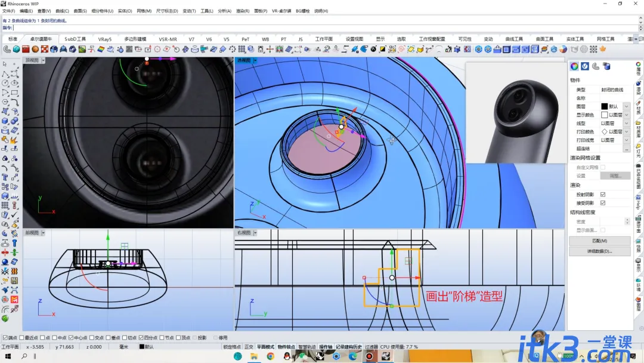Toggle the 节点 osnap checkbox
644x363 pixels.
click(x=162, y=338)
